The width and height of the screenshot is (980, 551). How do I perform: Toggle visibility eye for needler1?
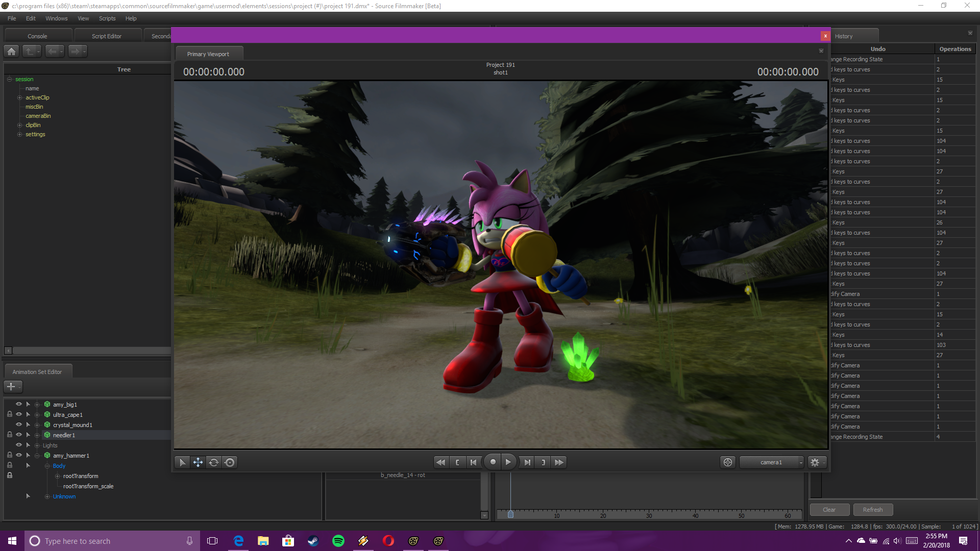[19, 435]
